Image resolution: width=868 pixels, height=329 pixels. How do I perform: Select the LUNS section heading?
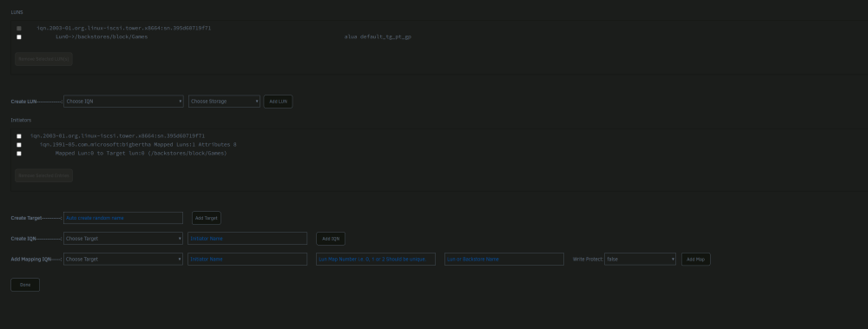[x=16, y=12]
